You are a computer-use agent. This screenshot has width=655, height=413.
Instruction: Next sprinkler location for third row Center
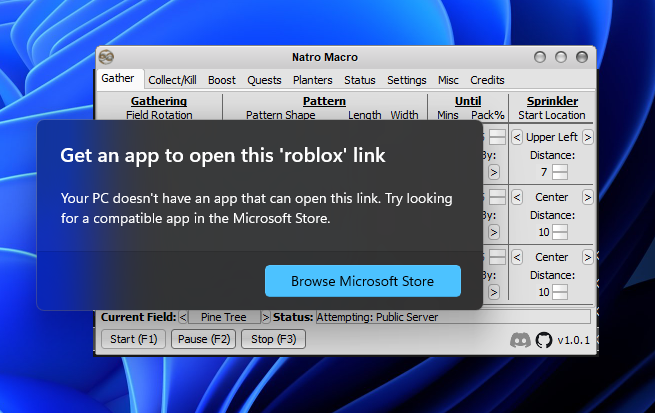(x=587, y=257)
